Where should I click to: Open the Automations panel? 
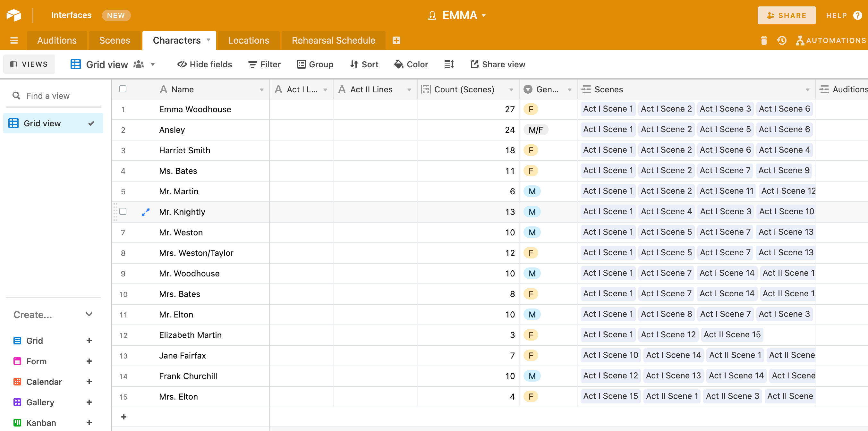831,40
